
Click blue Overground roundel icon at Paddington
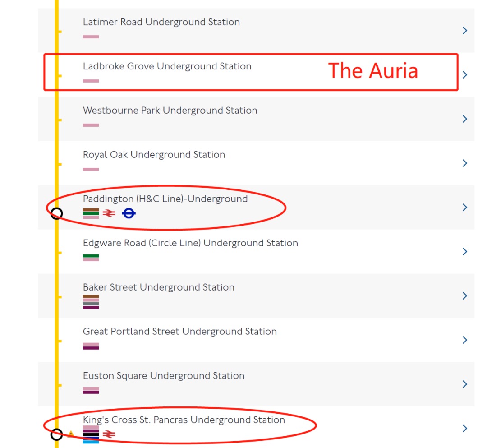tap(129, 213)
